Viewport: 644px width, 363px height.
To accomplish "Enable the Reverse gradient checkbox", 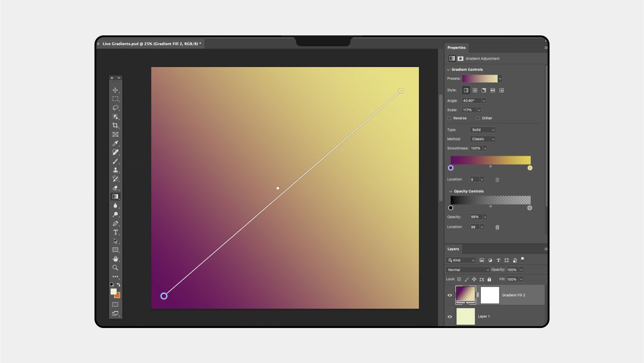I will click(449, 118).
